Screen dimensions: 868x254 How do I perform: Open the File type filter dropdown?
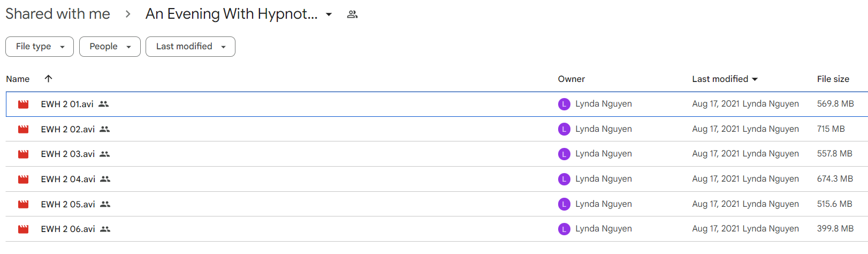[39, 47]
